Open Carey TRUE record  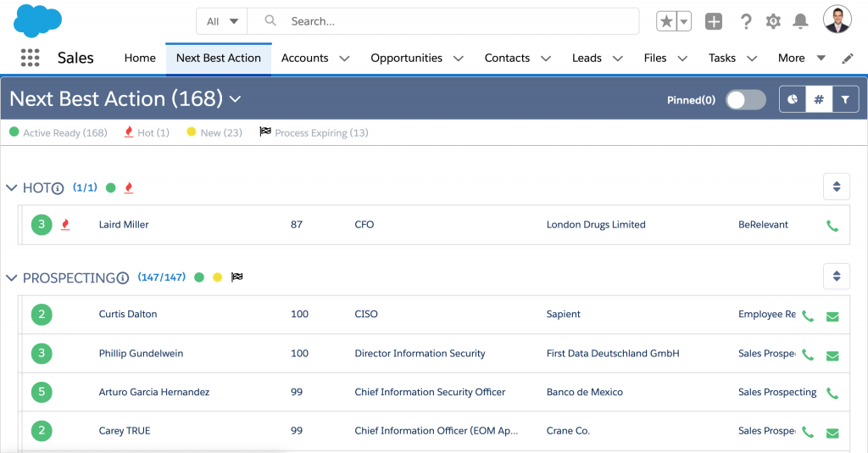click(125, 431)
